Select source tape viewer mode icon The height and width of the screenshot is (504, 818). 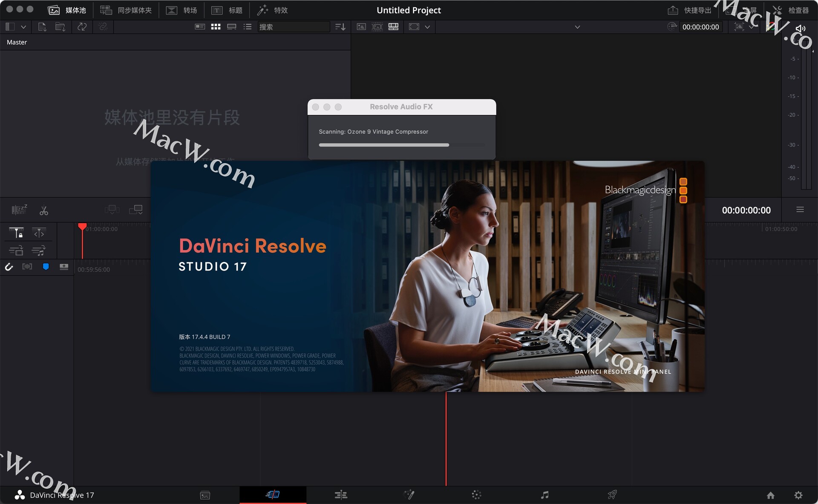click(x=377, y=27)
